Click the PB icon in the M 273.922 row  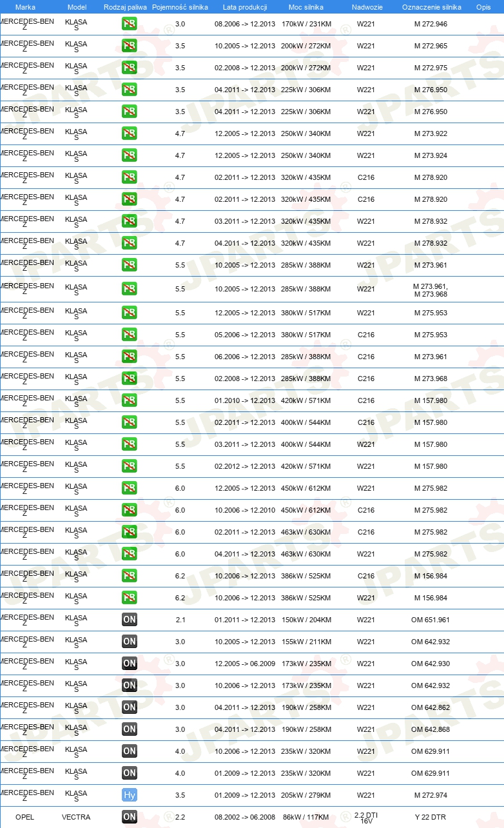[130, 133]
